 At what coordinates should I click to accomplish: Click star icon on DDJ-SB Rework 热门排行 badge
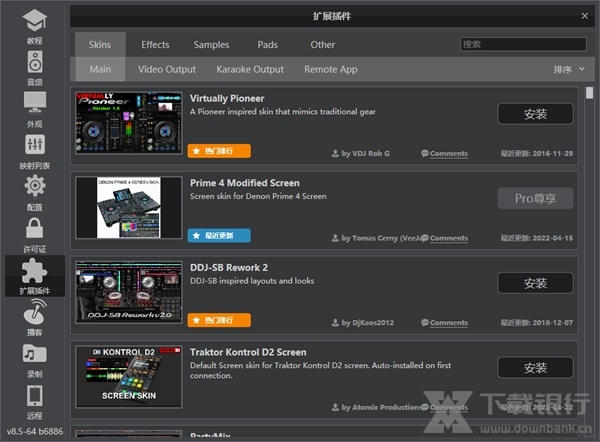[x=196, y=320]
